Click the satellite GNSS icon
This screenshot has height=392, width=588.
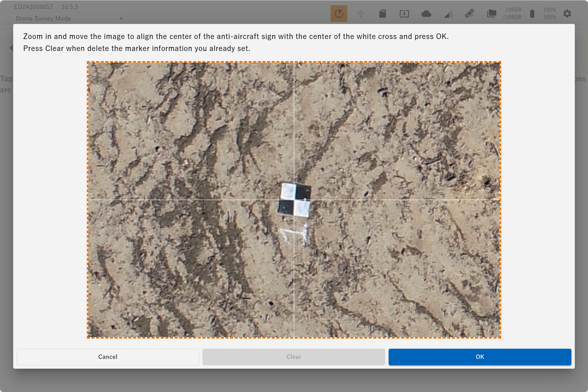click(470, 14)
